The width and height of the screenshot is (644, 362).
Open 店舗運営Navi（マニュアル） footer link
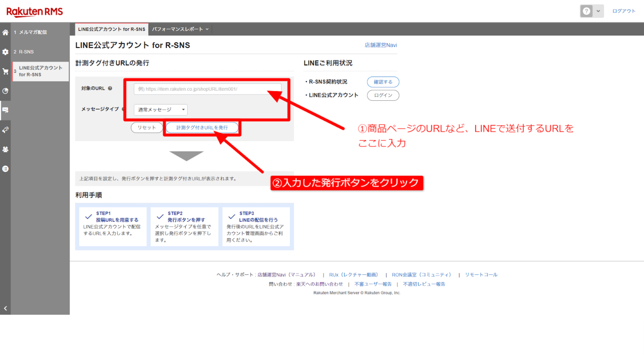[x=287, y=275]
